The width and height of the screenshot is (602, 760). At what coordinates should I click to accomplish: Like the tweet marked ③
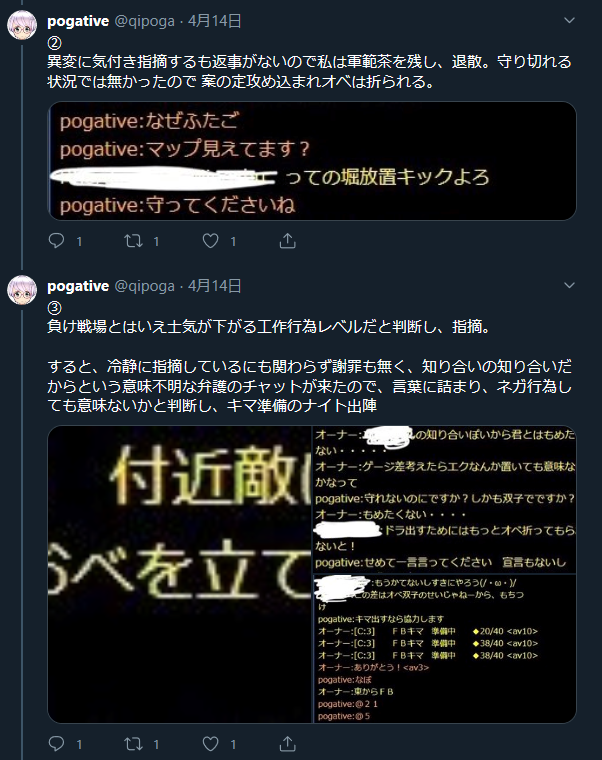[210, 744]
